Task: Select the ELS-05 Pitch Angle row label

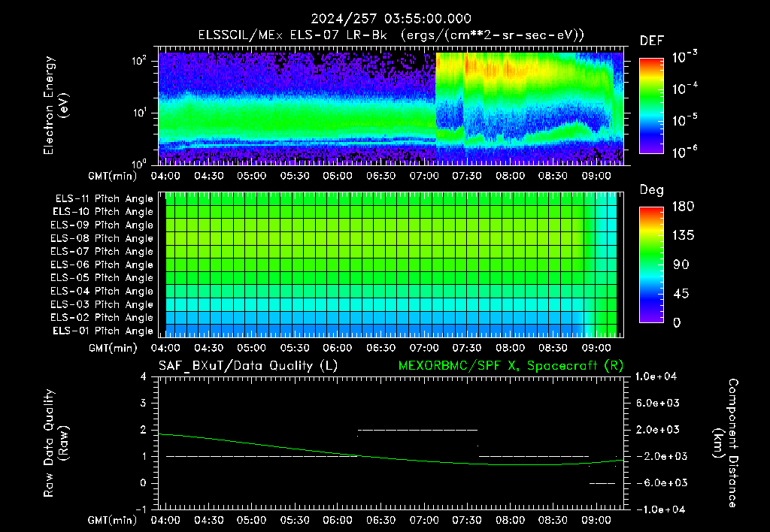Action: (102, 278)
